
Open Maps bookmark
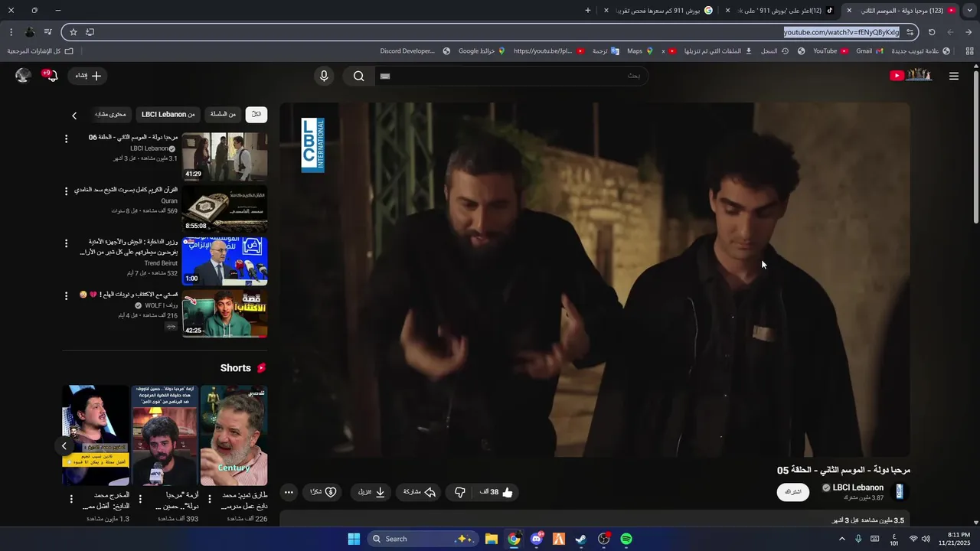point(639,51)
